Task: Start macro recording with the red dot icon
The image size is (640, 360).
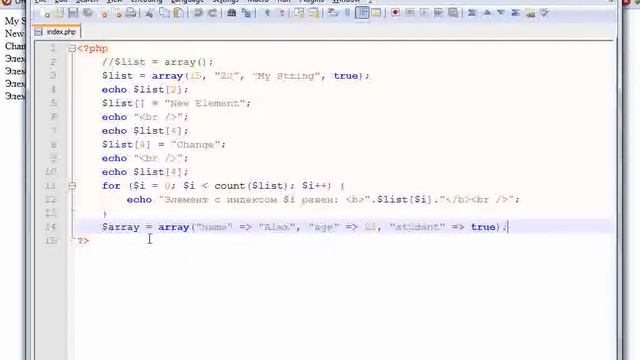Action: (x=395, y=13)
